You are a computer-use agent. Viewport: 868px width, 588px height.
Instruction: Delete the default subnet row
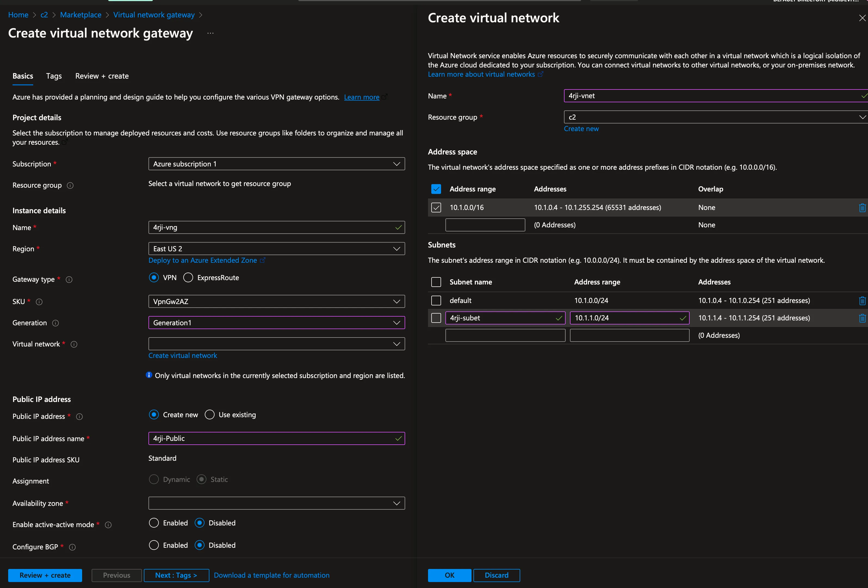[x=862, y=300]
